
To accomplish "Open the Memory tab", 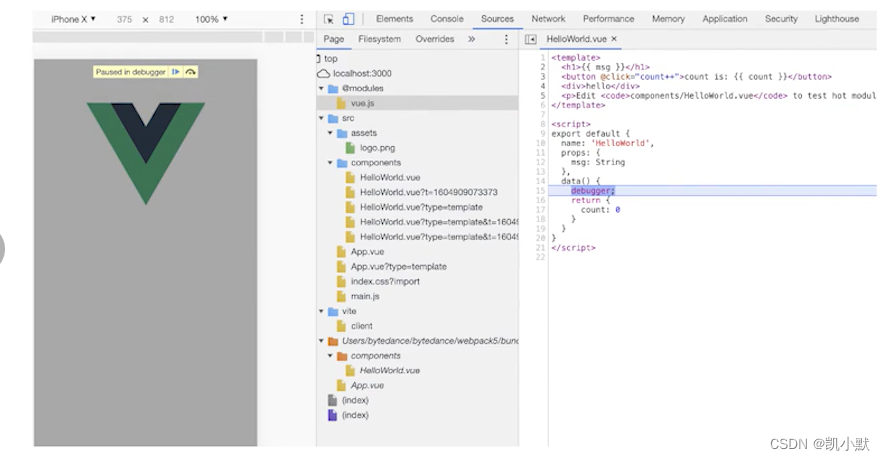I will (668, 19).
